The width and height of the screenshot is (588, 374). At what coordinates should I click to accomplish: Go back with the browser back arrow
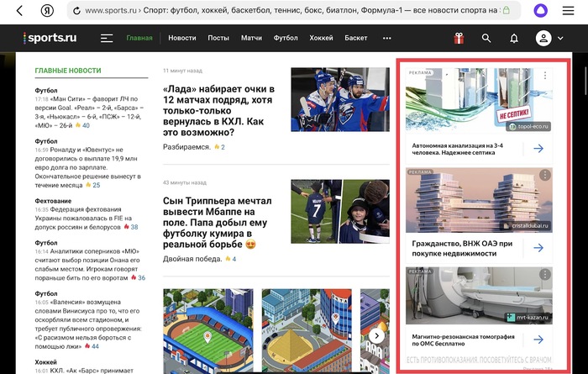[x=20, y=10]
